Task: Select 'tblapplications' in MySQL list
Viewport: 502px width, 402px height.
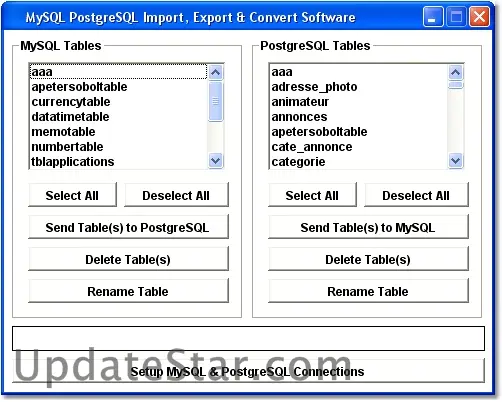Action: 118,162
